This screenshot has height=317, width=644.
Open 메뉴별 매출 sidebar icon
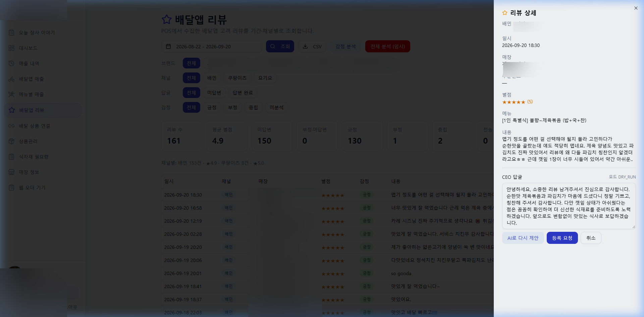[11, 94]
